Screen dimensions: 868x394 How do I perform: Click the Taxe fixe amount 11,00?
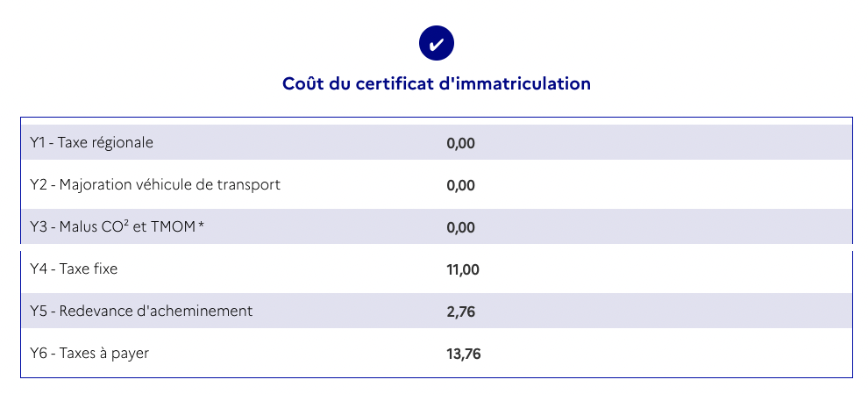click(463, 269)
